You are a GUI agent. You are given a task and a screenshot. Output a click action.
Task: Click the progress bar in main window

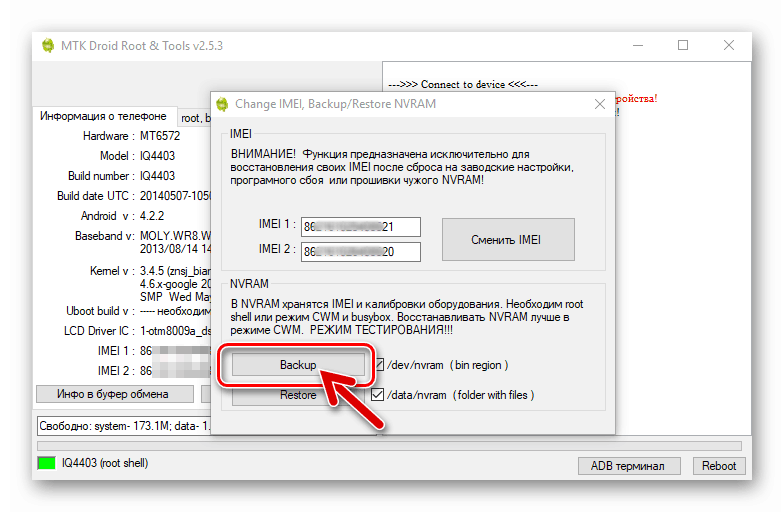[x=389, y=446]
